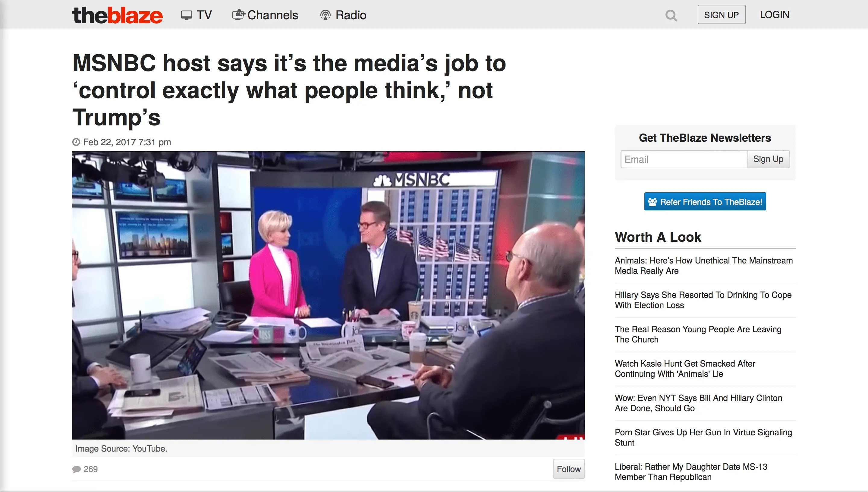Open the MSNBC studio article image
This screenshot has width=868, height=492.
[328, 295]
